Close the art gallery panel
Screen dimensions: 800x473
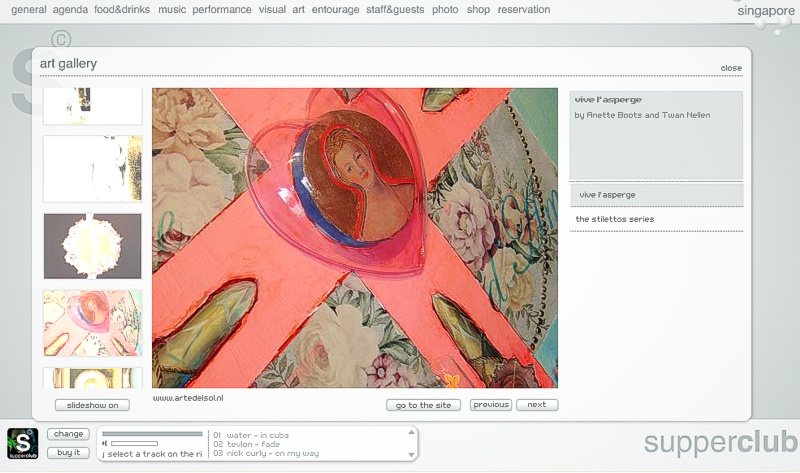[731, 68]
